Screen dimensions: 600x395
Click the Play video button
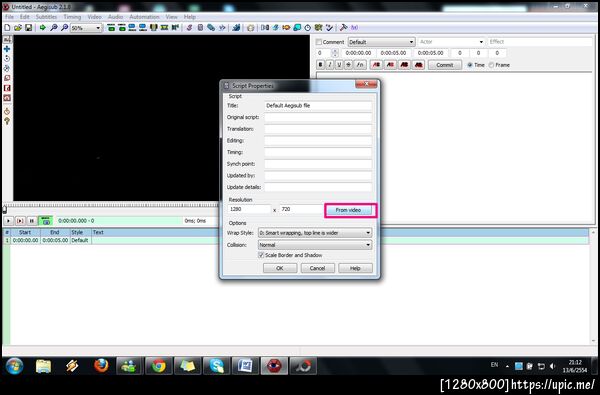(8, 221)
